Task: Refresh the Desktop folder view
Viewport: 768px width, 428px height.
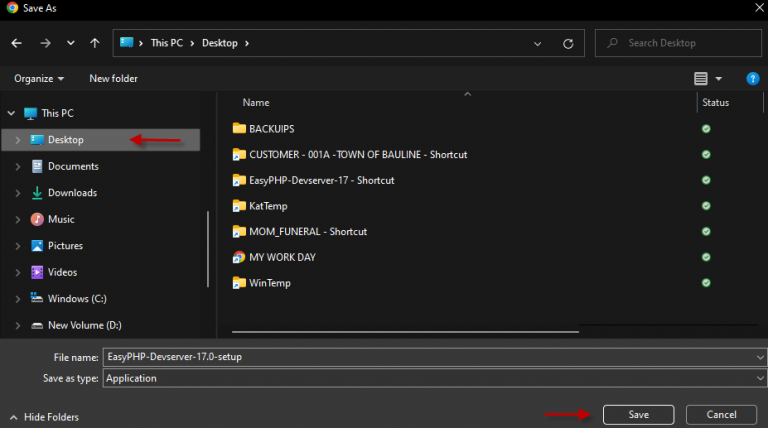Action: pyautogui.click(x=568, y=44)
